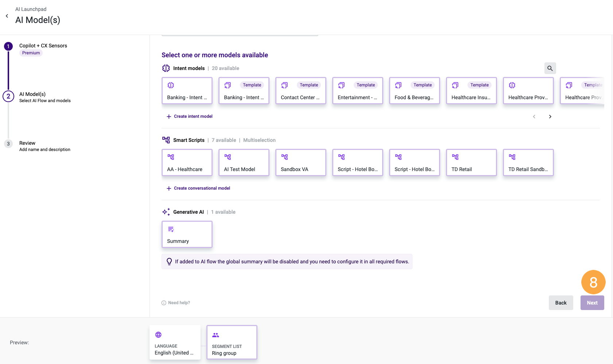Go to the Copilot + CX Sensors step
The width and height of the screenshot is (613, 364).
click(x=8, y=46)
